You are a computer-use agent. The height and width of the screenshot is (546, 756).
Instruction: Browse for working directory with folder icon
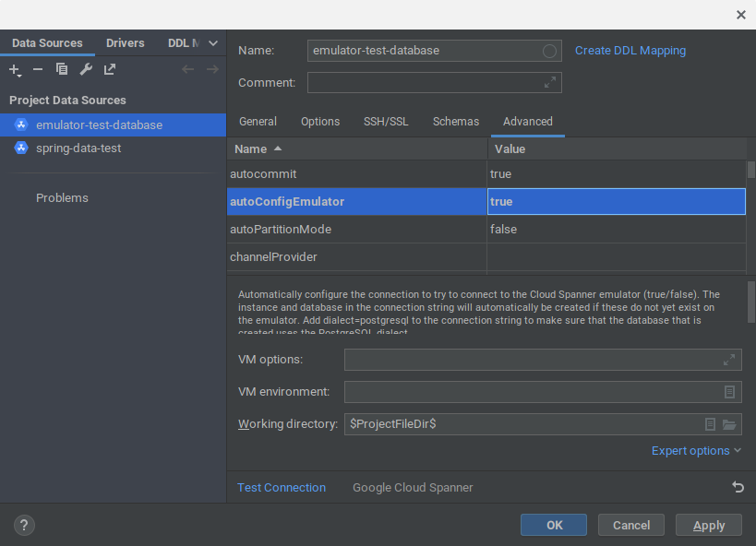[728, 424]
